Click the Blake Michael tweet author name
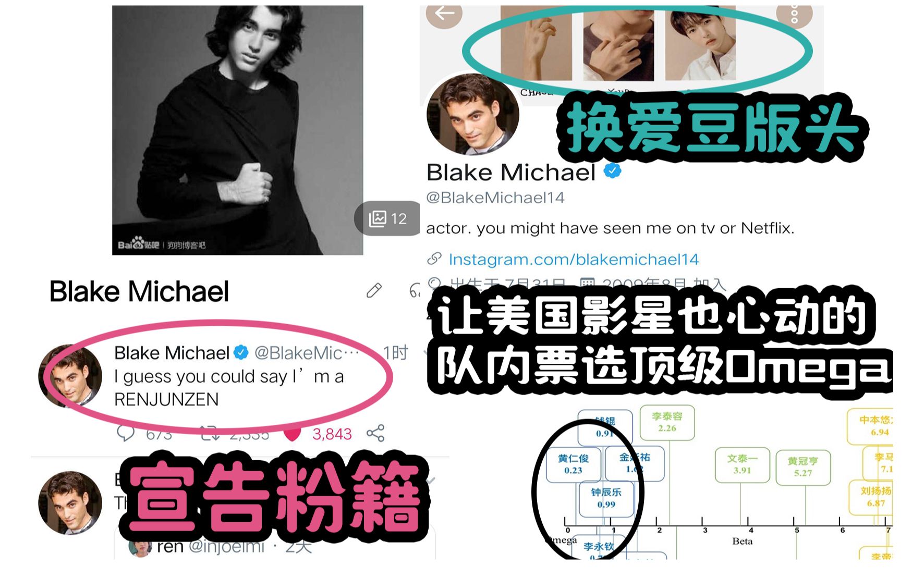This screenshot has width=924, height=577. click(x=172, y=353)
